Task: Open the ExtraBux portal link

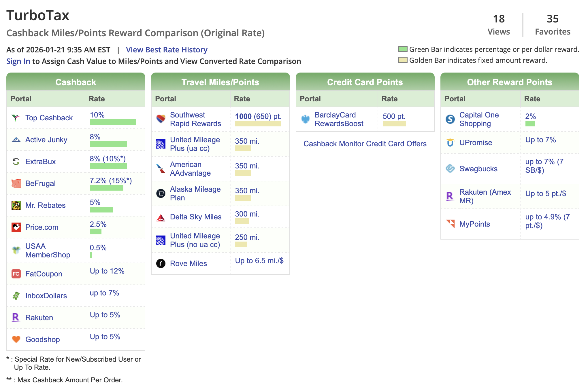Action: click(x=40, y=162)
